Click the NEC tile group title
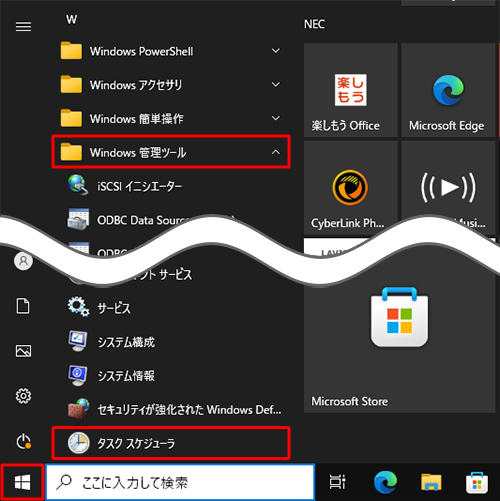The height and width of the screenshot is (501, 500). pos(314,24)
